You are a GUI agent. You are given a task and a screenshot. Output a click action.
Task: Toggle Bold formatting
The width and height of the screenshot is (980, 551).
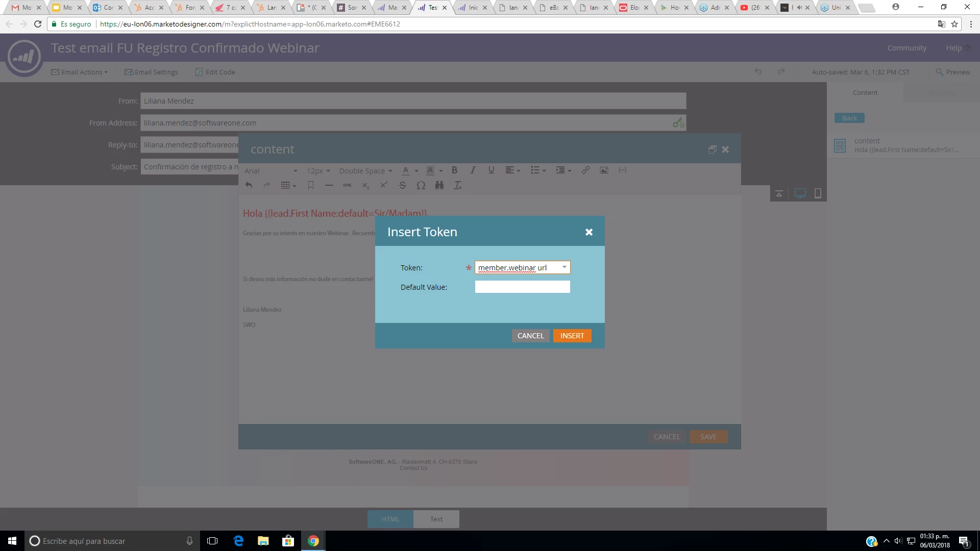pyautogui.click(x=454, y=170)
